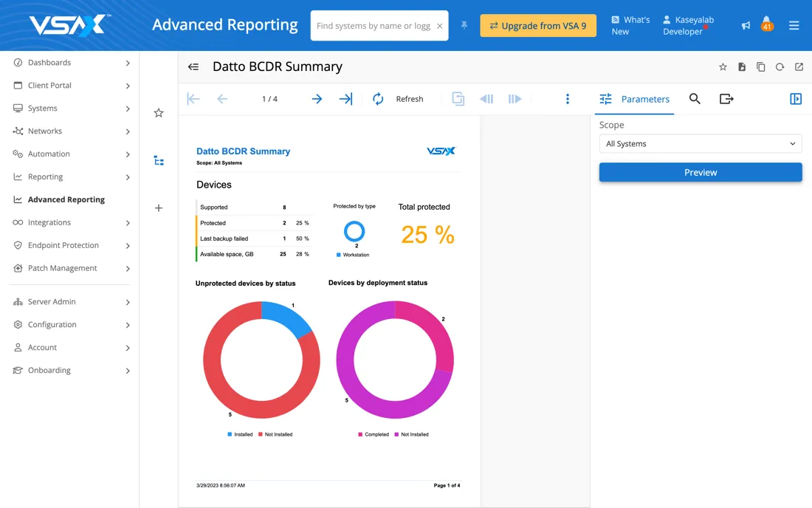The height and width of the screenshot is (508, 812).
Task: Click the export report icon
Action: (726, 99)
